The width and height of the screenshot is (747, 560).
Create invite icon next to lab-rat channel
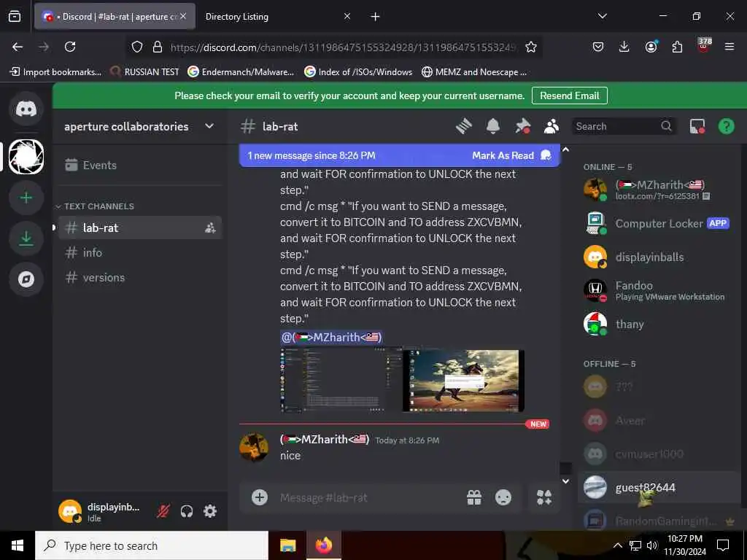click(x=210, y=228)
